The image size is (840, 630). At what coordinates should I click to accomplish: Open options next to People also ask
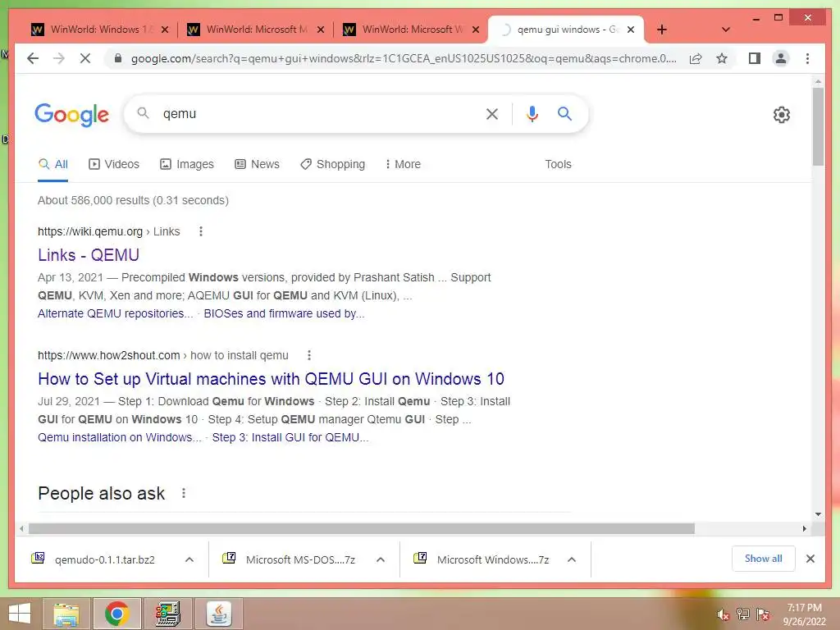tap(184, 493)
